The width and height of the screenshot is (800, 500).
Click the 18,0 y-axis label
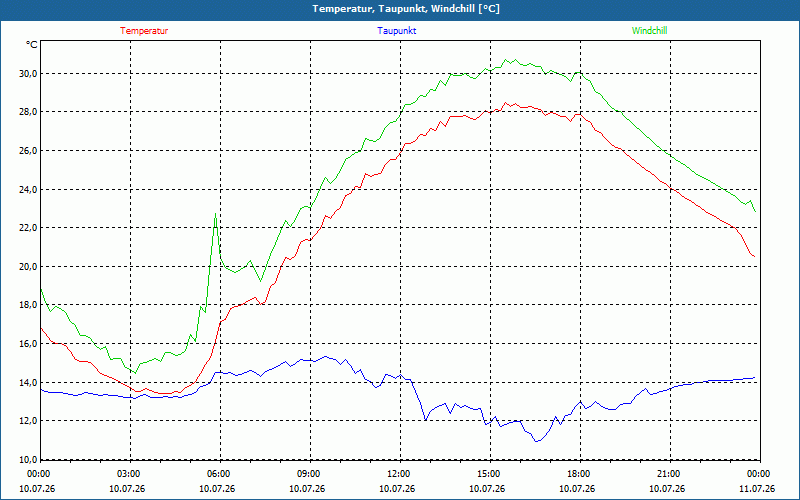28,305
